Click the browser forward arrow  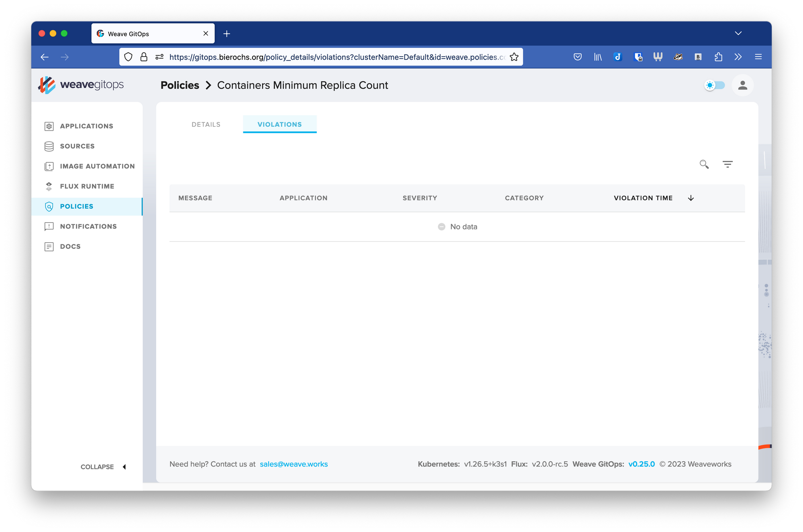coord(65,57)
